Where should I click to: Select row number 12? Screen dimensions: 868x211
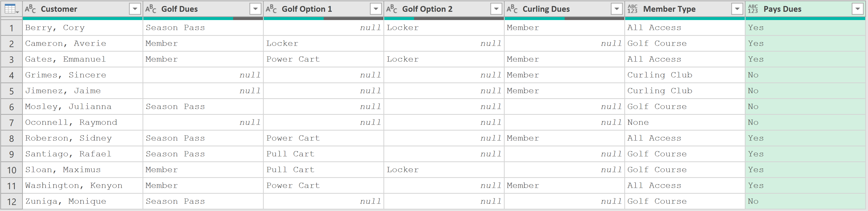tap(12, 201)
